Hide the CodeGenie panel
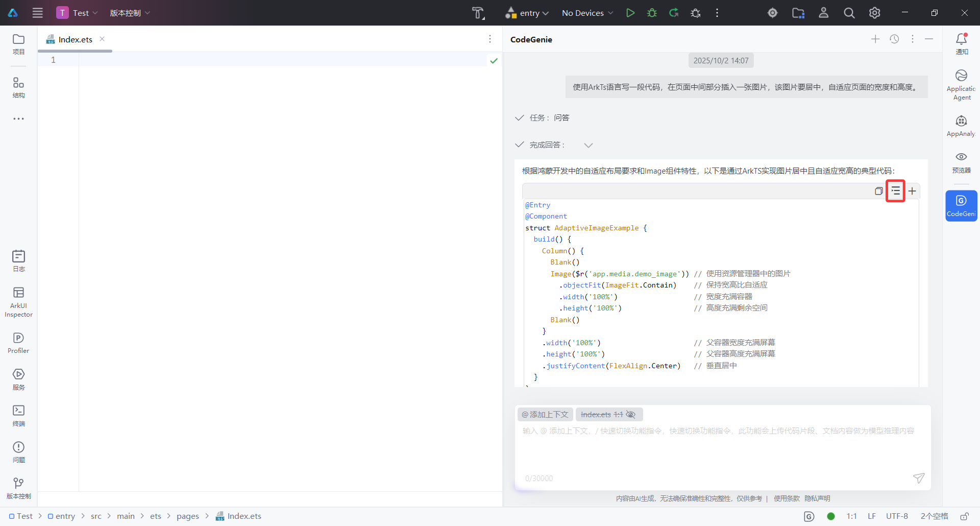 point(929,39)
